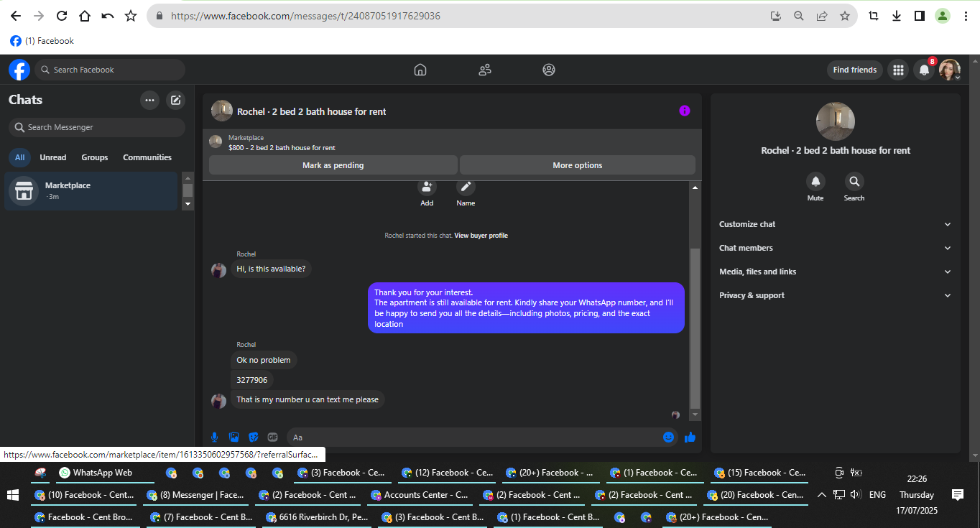Expand the Customize chat section
Screen dimensions: 980x528
(x=836, y=224)
